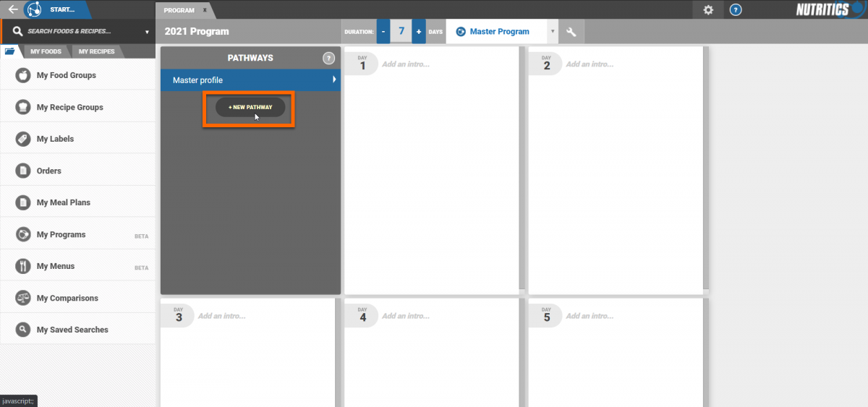Open the search foods dropdown arrow
The height and width of the screenshot is (407, 868).
click(x=147, y=32)
